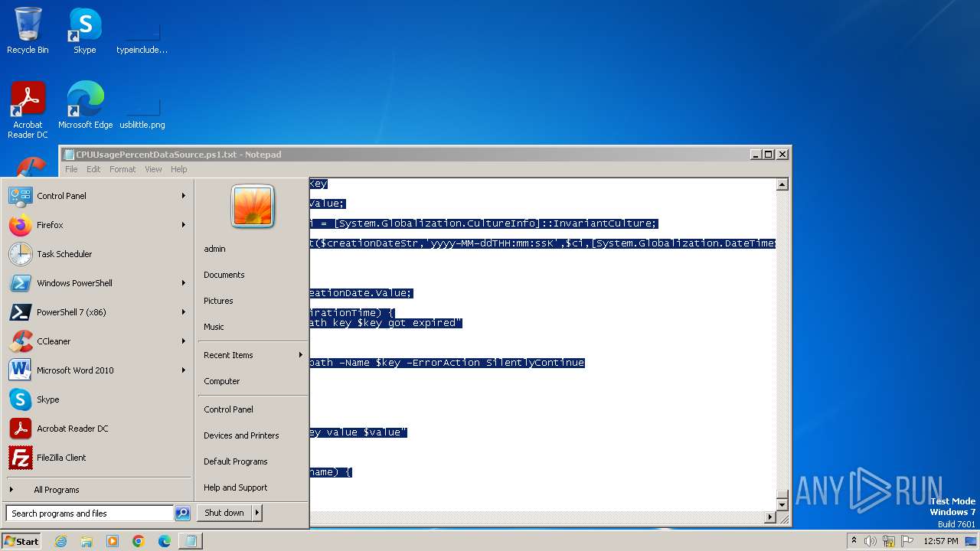Open Notepad Edit menu

point(93,169)
